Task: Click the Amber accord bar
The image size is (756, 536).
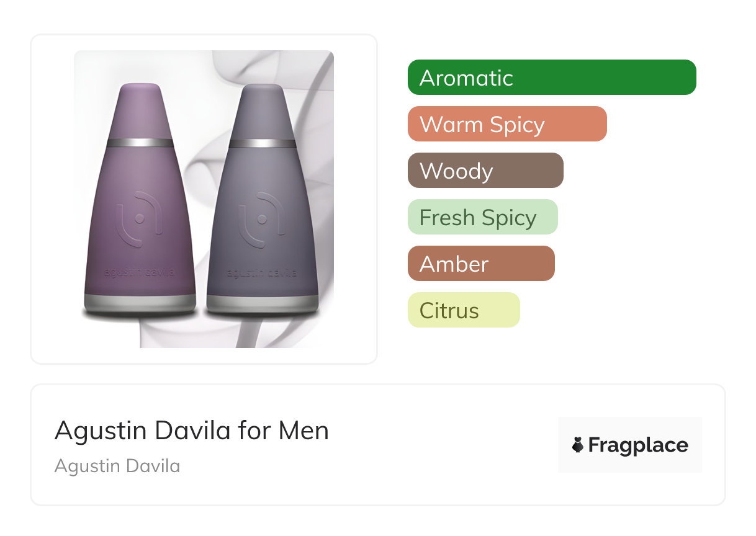Action: 481,264
